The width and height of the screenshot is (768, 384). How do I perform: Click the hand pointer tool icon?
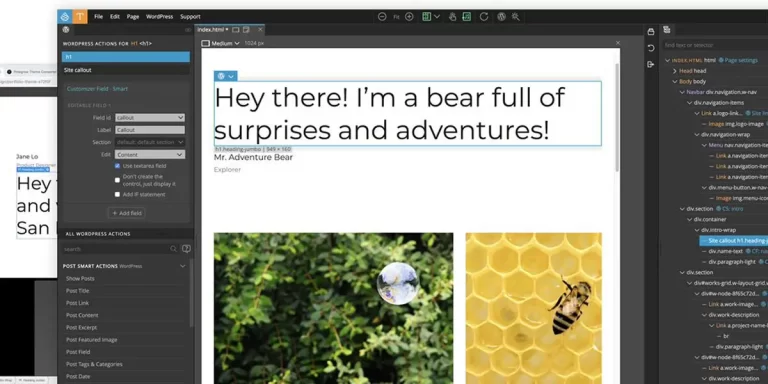click(x=453, y=17)
